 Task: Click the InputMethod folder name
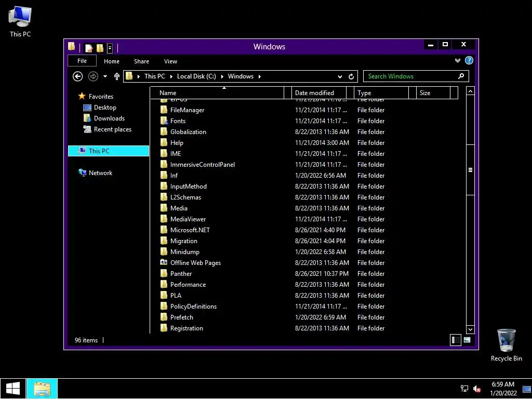[188, 187]
